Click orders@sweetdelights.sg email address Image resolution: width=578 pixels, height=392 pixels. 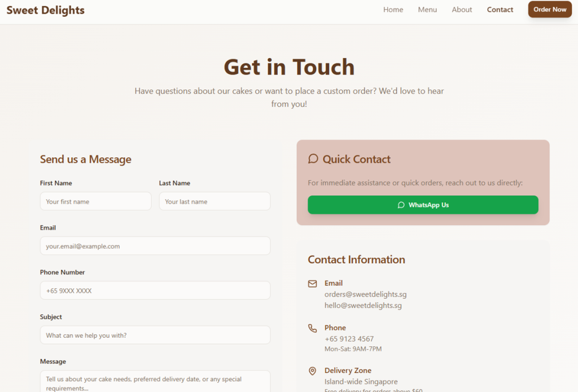365,294
